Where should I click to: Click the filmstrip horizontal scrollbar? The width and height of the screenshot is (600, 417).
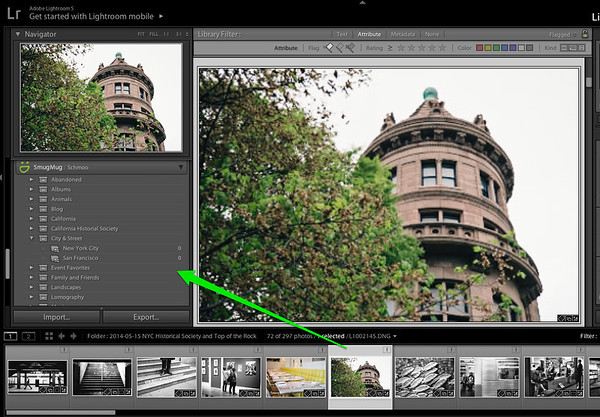click(61, 413)
